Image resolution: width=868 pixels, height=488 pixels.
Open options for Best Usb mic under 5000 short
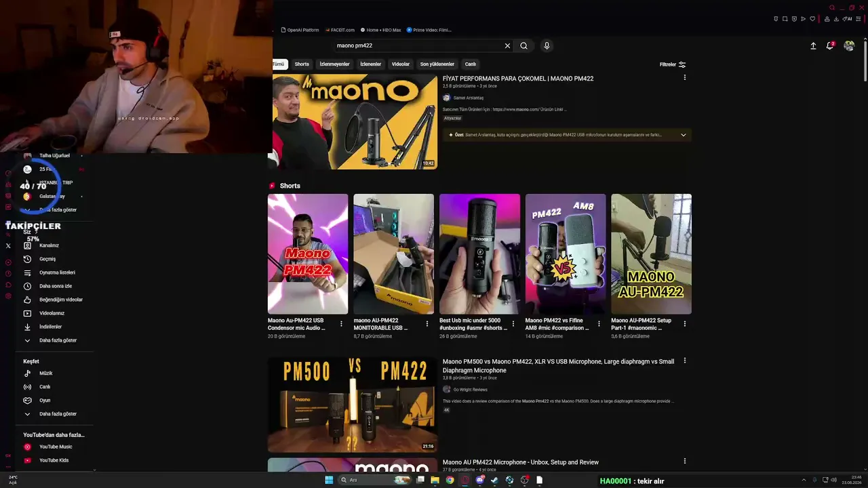513,324
